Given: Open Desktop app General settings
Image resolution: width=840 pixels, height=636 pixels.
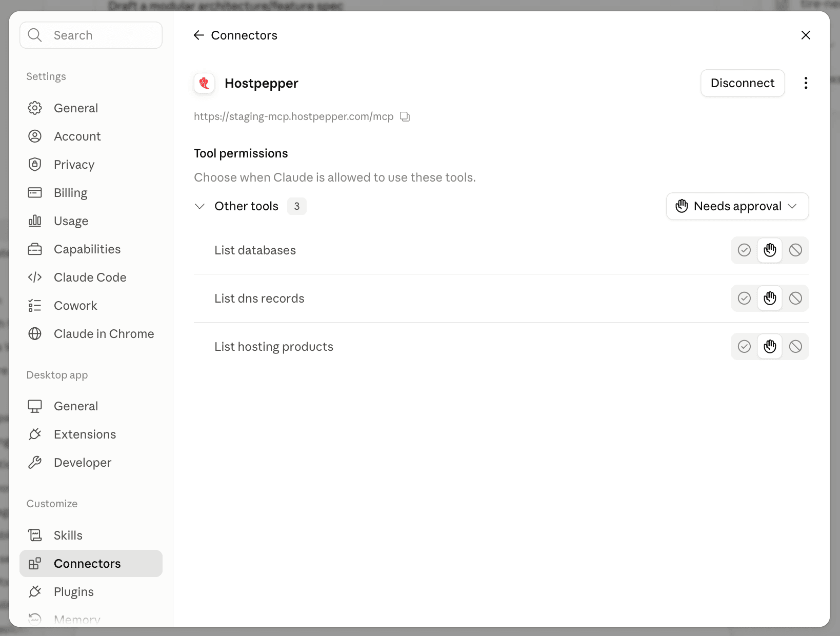Looking at the screenshot, I should (91, 406).
